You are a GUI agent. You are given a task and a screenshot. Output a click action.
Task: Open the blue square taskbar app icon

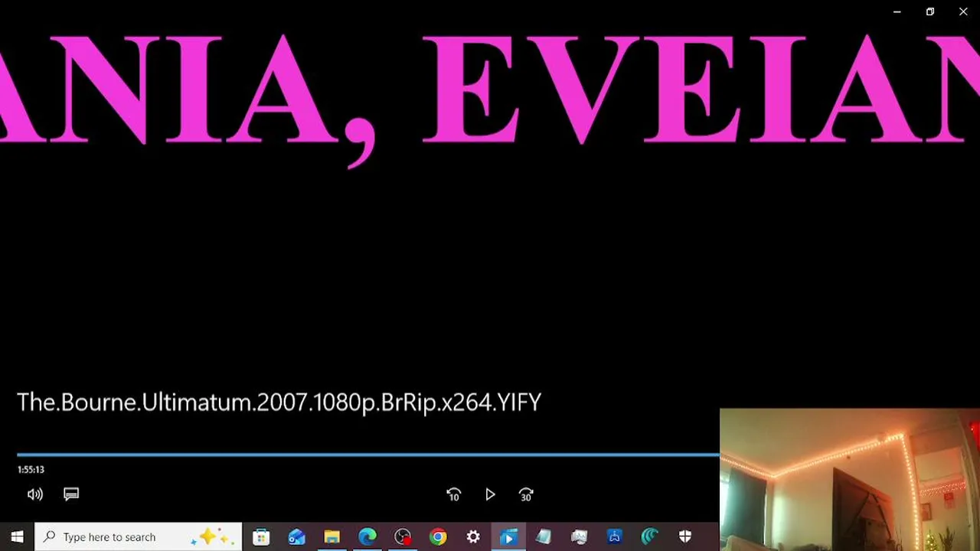click(614, 537)
